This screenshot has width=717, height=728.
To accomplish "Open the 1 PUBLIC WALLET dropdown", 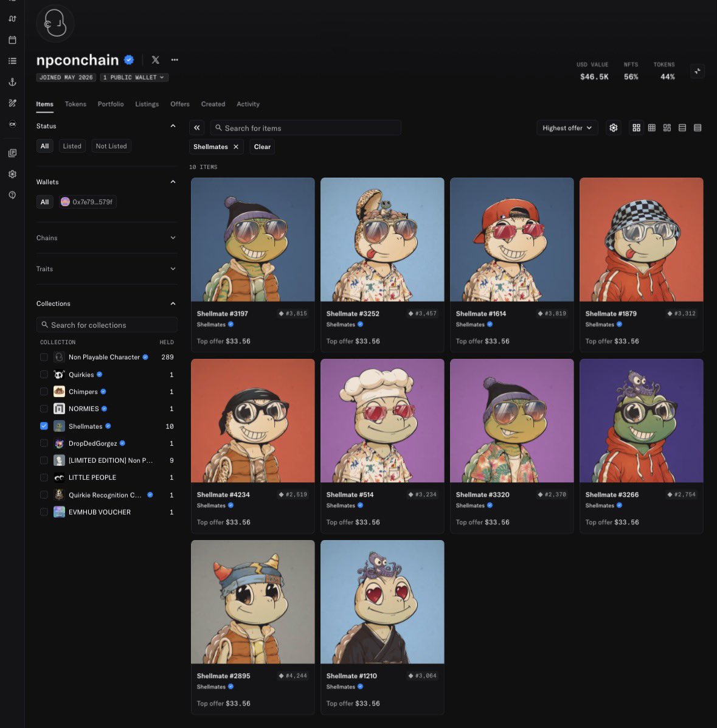I will pyautogui.click(x=134, y=77).
